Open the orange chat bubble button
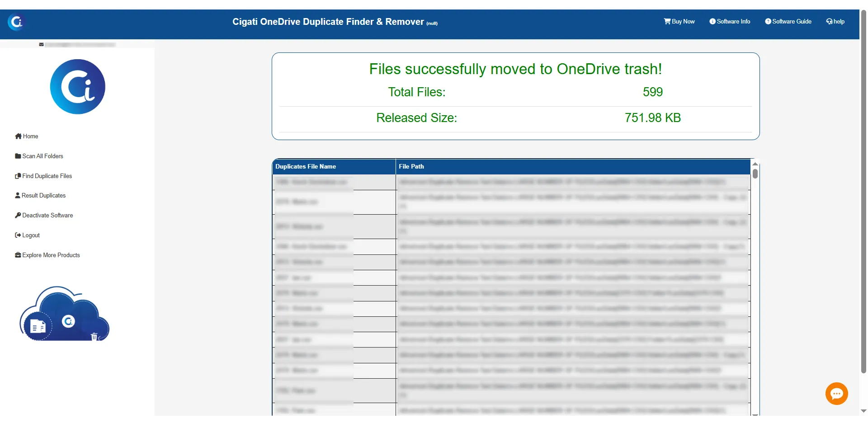 (837, 394)
